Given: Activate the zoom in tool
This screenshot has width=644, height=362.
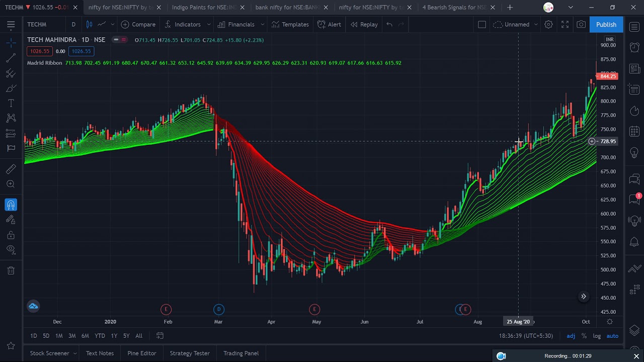Looking at the screenshot, I should pos(11,185).
